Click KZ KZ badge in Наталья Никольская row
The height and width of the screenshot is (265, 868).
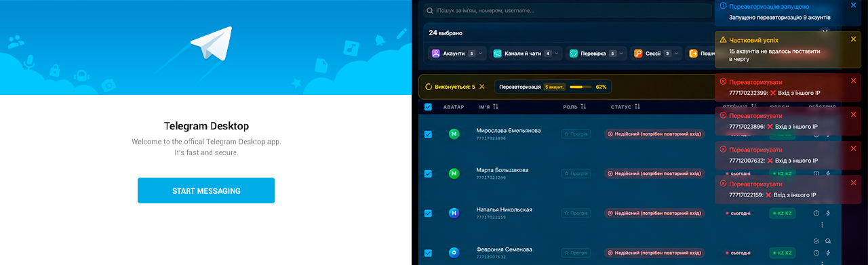pyautogui.click(x=782, y=213)
